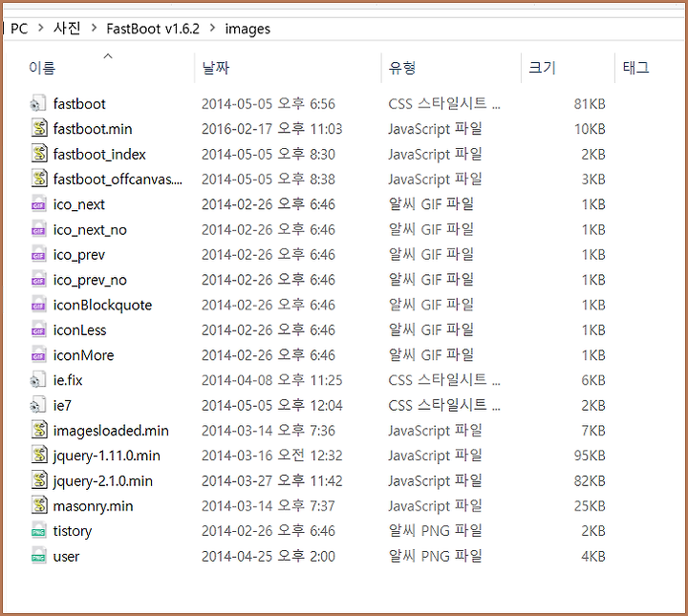Select the fastboot CSS file icon
The height and width of the screenshot is (616, 688).
point(38,103)
